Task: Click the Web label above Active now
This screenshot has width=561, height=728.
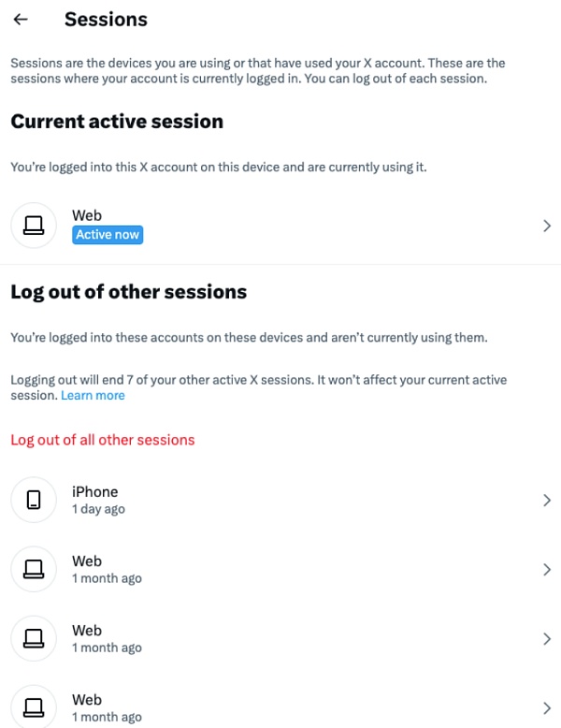Action: point(87,216)
